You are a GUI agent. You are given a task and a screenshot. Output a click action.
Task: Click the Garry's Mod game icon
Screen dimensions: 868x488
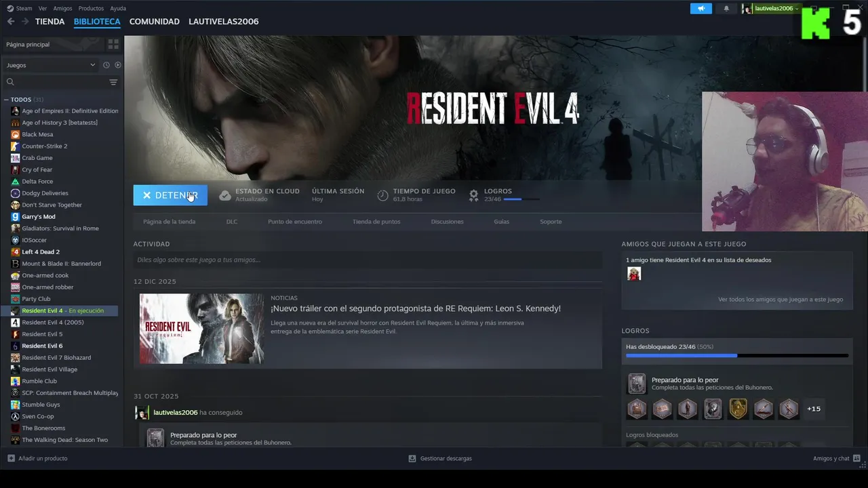[15, 217]
